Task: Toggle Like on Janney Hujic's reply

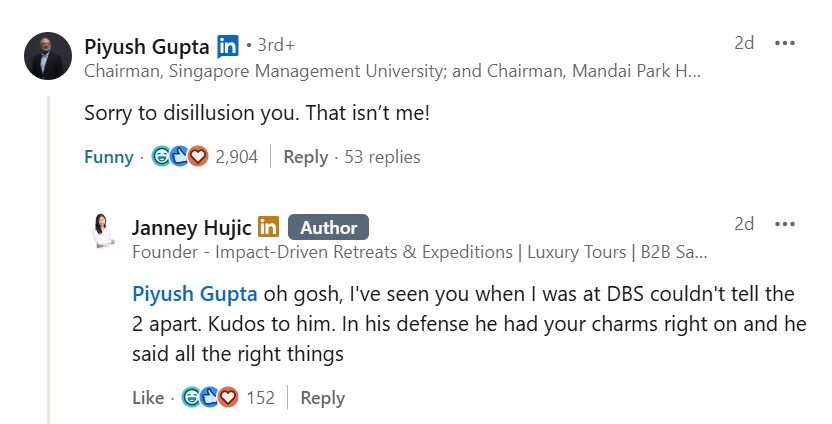Action: click(x=148, y=398)
